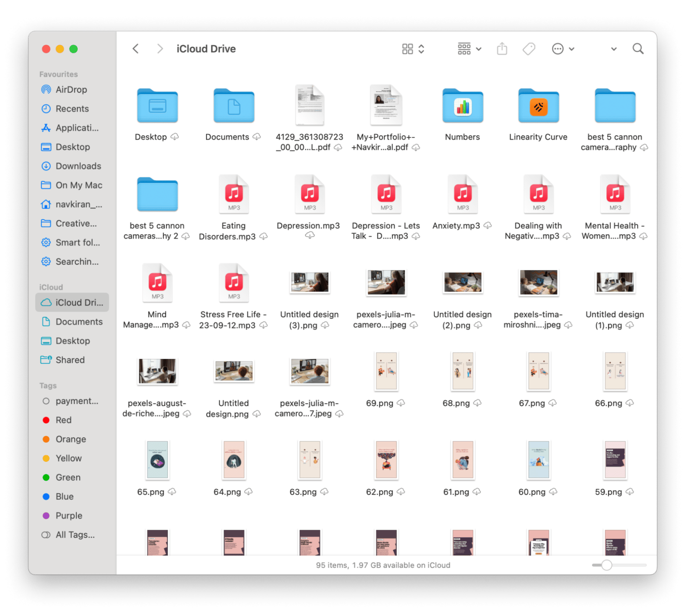Select Mind Manage mp3 file

[x=157, y=283]
